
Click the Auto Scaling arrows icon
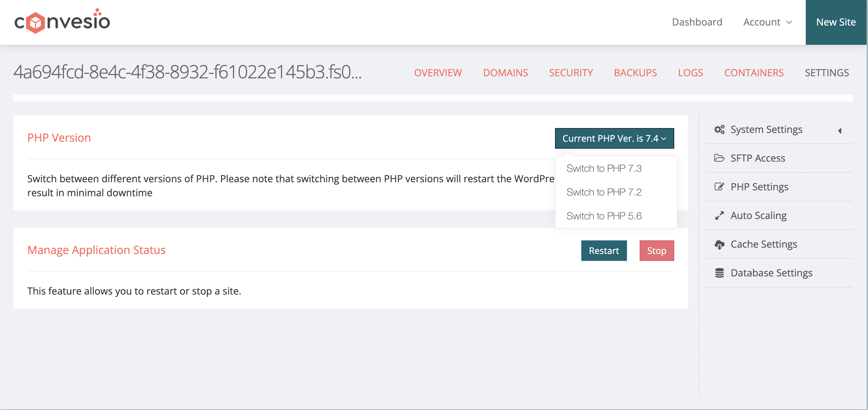719,215
